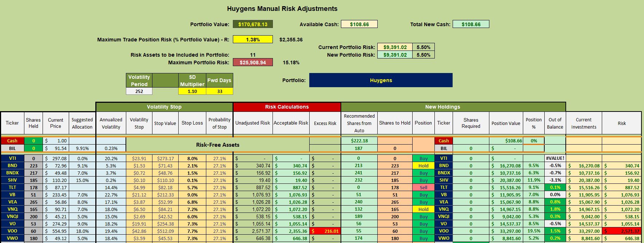Select the $222.18 recommended cash cell
Image resolution: width=644 pixels, height=243 pixels.
(x=359, y=141)
